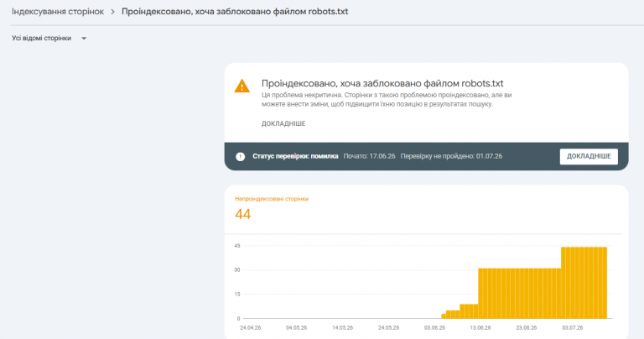This screenshot has height=339, width=644.
Task: Select breadcrumb 'Проіндексовано, хоча заблоковано файлом robots.txt'
Action: coord(235,12)
